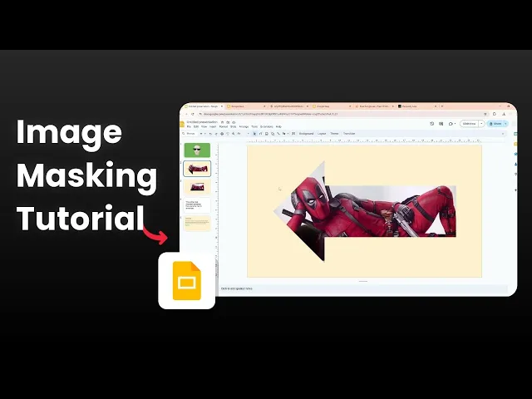
Task: Switch to the Untitled presentation browser tab
Action: coord(203,106)
